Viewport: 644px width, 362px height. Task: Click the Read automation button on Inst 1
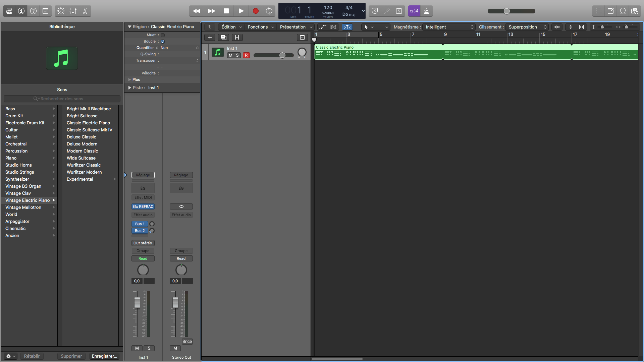(x=143, y=259)
